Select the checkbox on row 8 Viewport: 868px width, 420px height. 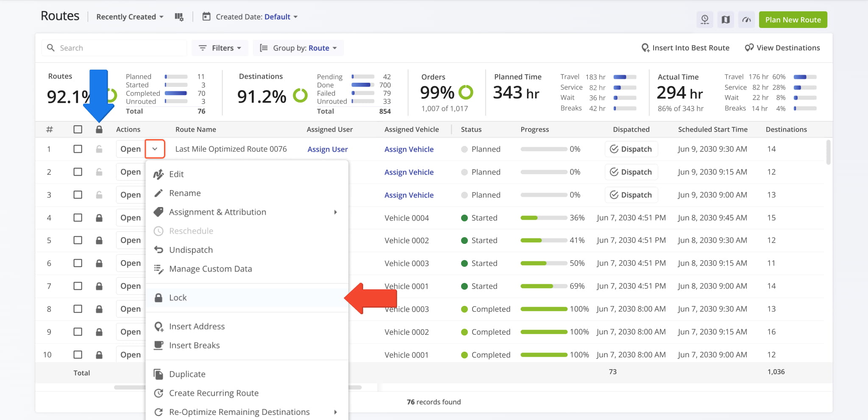(x=78, y=309)
